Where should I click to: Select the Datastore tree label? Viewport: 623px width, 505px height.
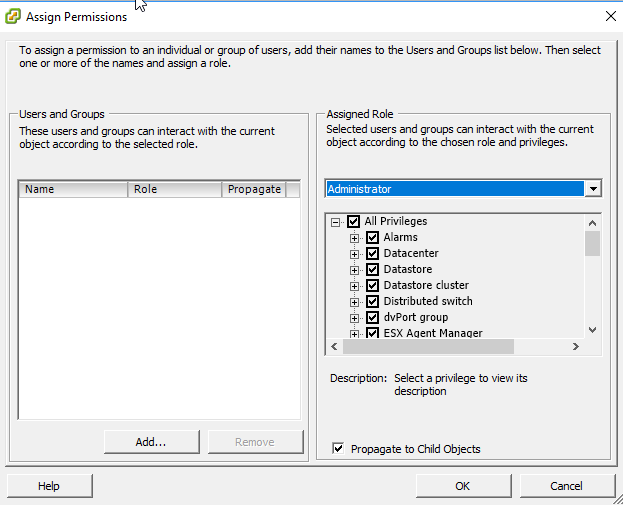pyautogui.click(x=408, y=269)
